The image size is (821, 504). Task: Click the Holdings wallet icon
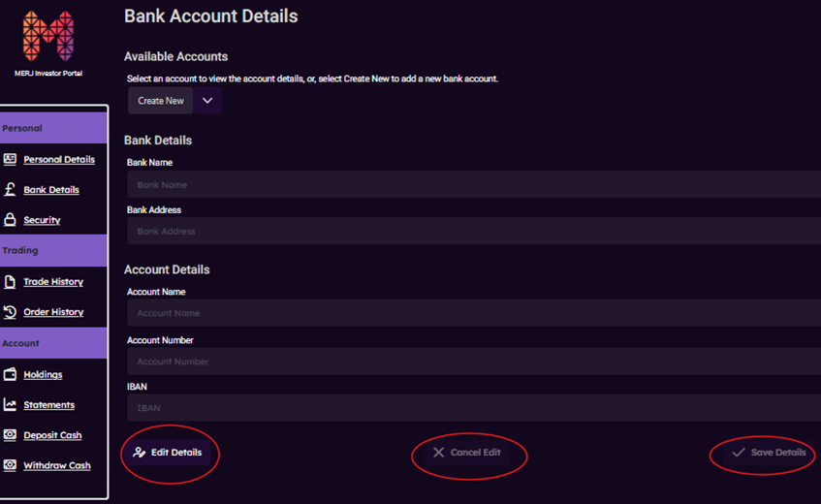10,374
